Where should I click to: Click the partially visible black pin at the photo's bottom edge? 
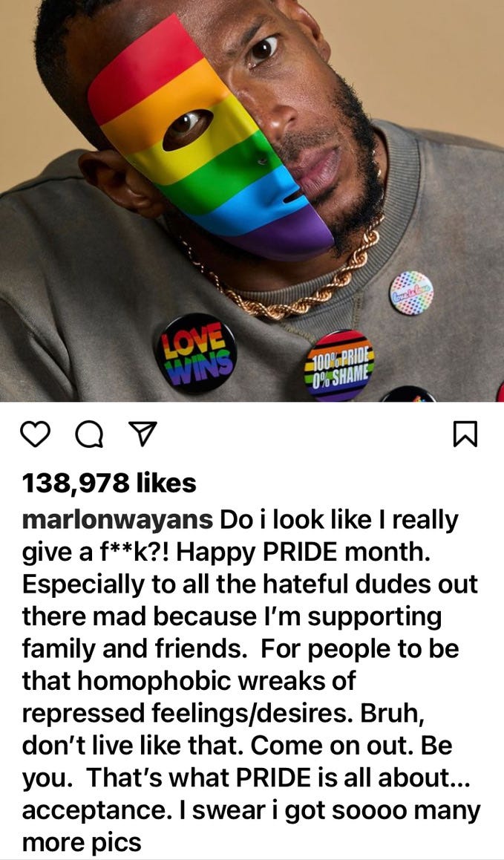tap(408, 394)
